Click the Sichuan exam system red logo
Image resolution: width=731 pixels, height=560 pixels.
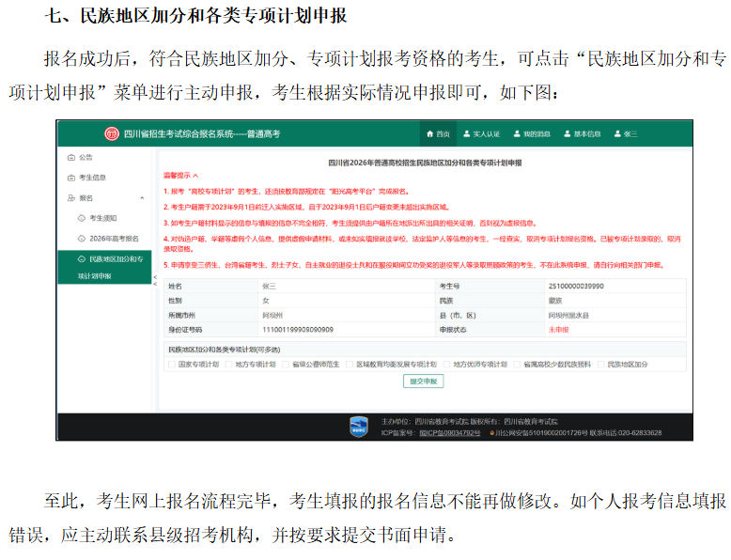click(x=112, y=133)
